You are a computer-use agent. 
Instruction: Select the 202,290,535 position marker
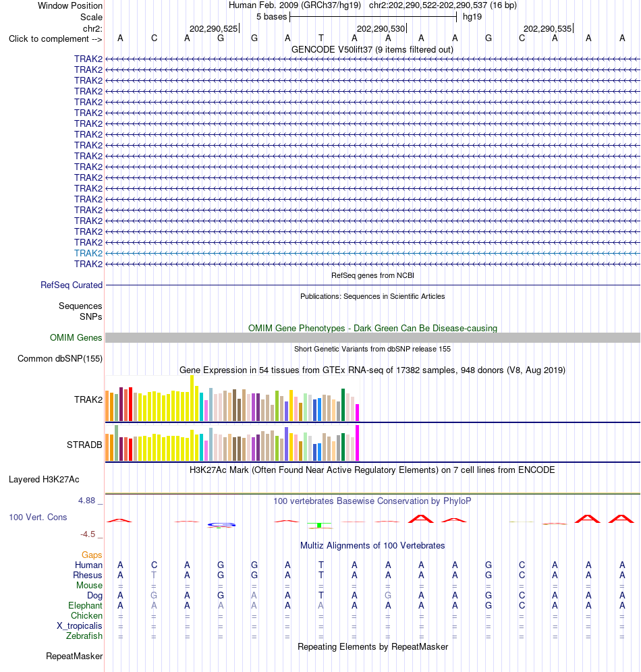click(x=548, y=29)
